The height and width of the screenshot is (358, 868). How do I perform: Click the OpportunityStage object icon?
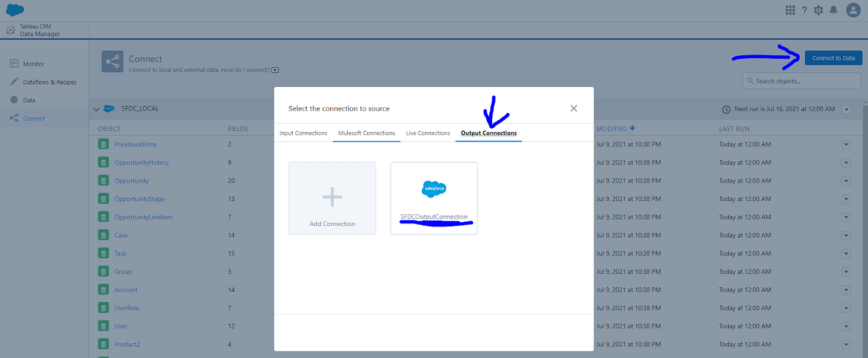(x=103, y=199)
